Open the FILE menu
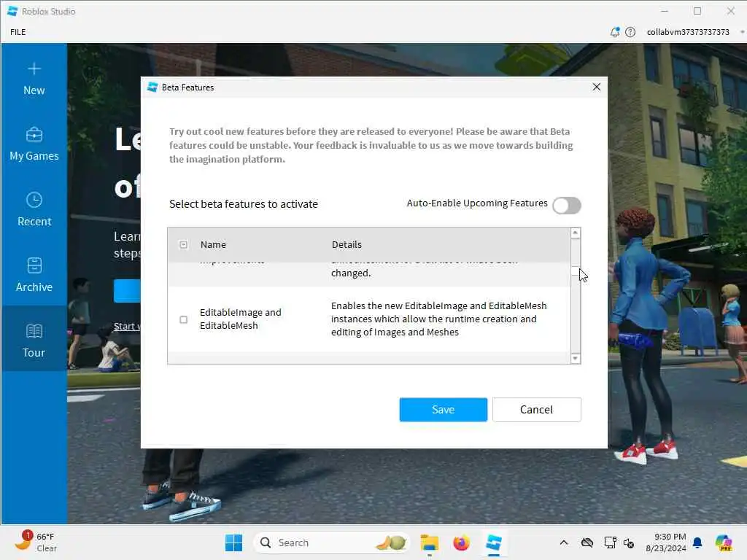Image resolution: width=747 pixels, height=560 pixels. [18, 32]
